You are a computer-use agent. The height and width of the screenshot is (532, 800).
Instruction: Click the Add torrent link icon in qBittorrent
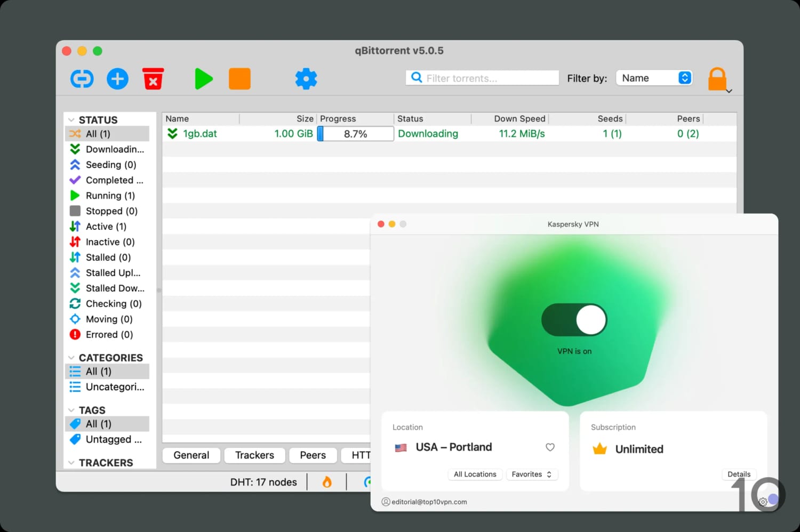(x=82, y=79)
